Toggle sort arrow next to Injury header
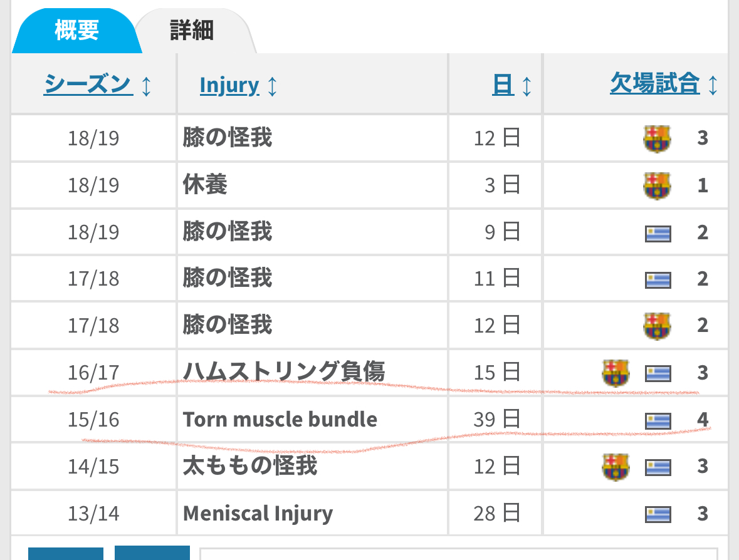This screenshot has width=739, height=560. 272,86
